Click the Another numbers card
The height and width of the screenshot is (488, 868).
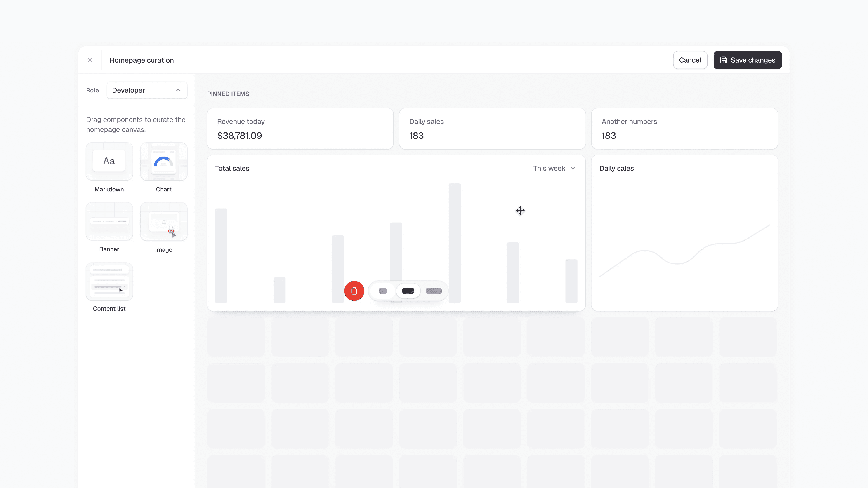[x=684, y=129]
